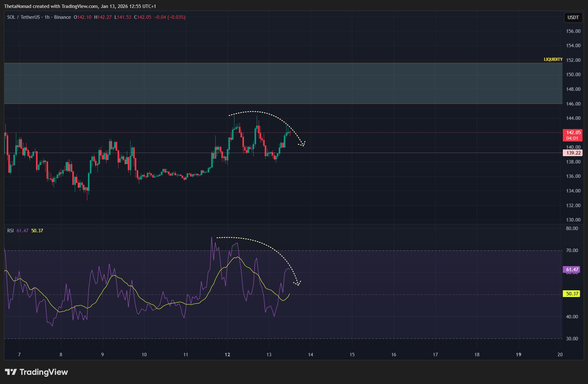Click the purple 61.47 RSI value tag
The width and height of the screenshot is (588, 384).
[572, 270]
